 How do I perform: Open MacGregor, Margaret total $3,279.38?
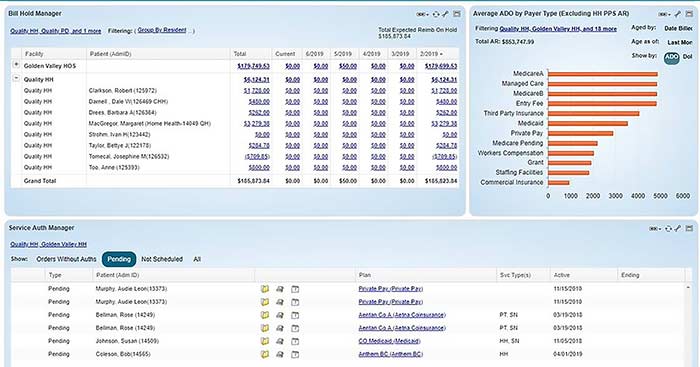[x=257, y=124]
